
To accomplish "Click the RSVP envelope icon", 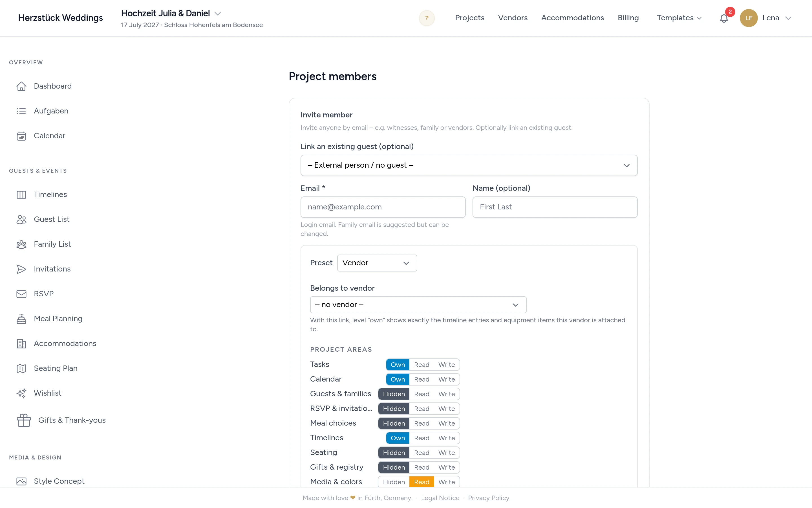I will tap(21, 294).
